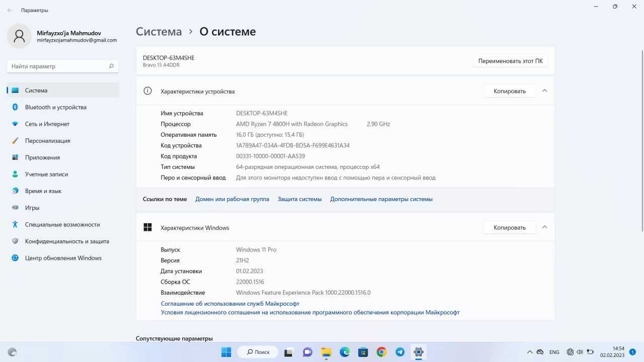Image resolution: width=644 pixels, height=362 pixels.
Task: Show hidden tray icons chevron
Action: point(530,352)
